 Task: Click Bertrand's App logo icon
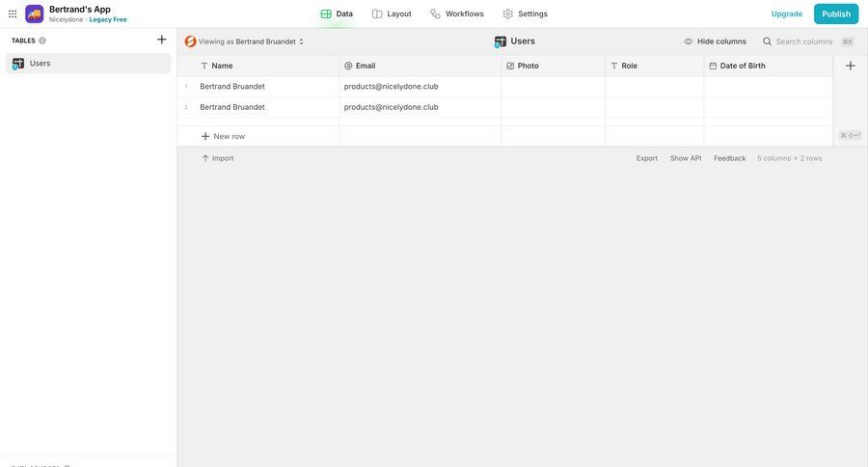(35, 14)
